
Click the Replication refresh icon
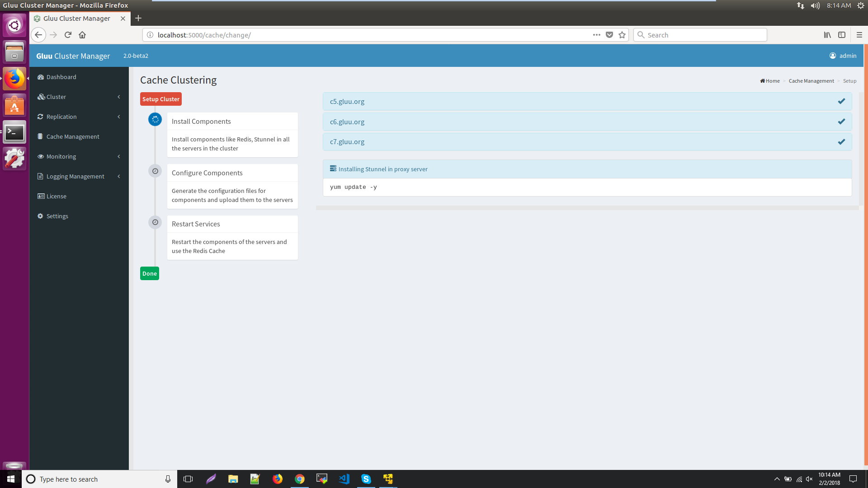point(41,117)
